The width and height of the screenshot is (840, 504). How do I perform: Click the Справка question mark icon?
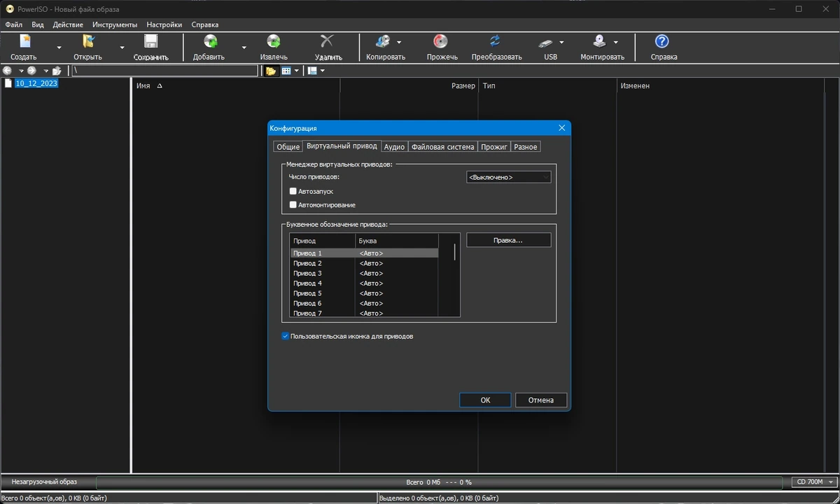point(661,41)
